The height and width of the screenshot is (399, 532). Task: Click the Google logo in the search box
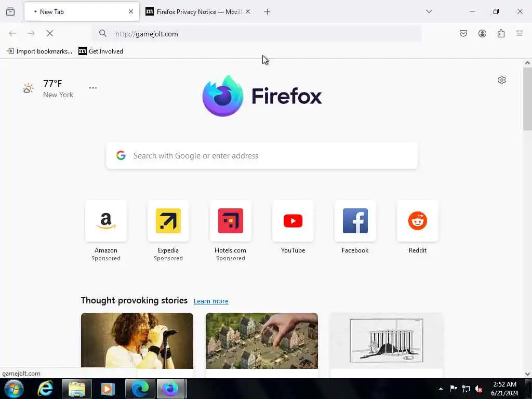point(121,155)
